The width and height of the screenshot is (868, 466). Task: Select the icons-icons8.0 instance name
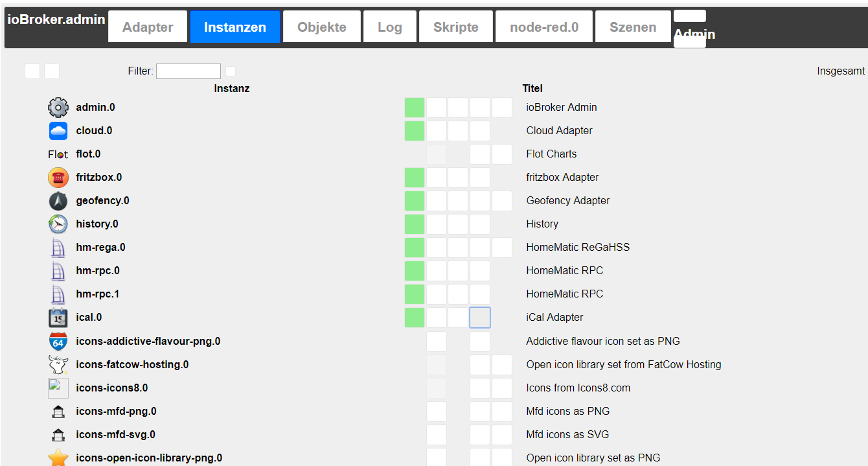click(111, 388)
